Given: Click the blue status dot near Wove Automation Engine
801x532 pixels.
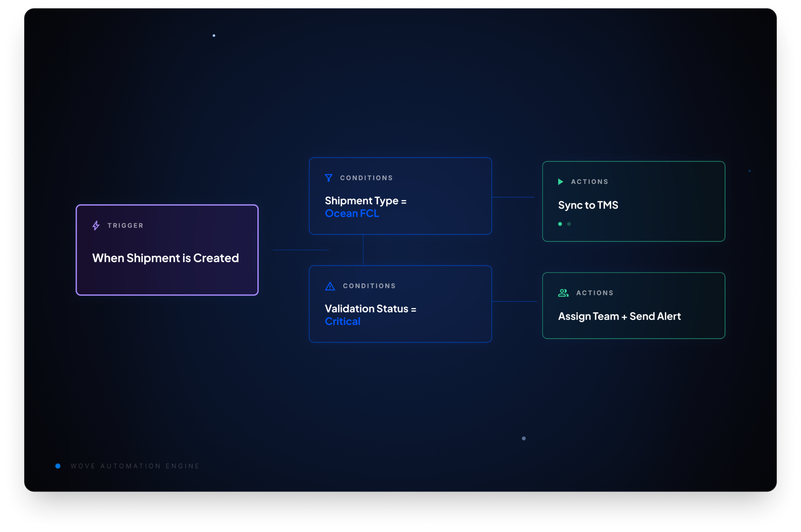Looking at the screenshot, I should point(58,466).
